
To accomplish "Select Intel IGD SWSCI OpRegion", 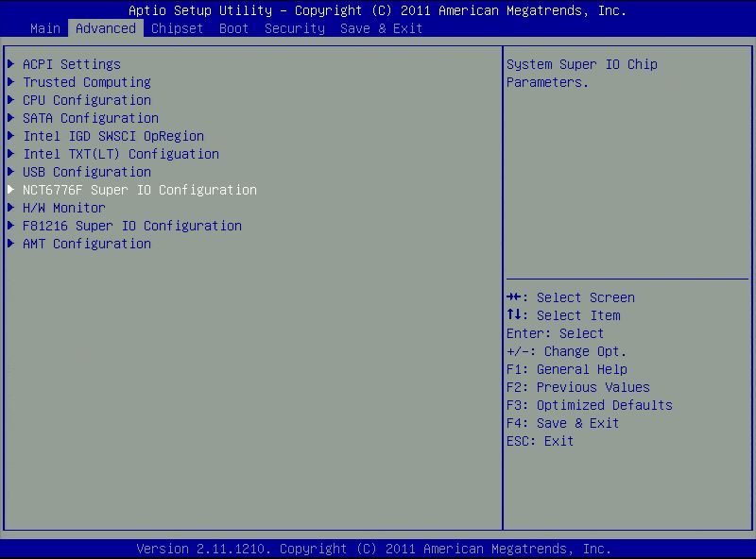I will (x=112, y=136).
